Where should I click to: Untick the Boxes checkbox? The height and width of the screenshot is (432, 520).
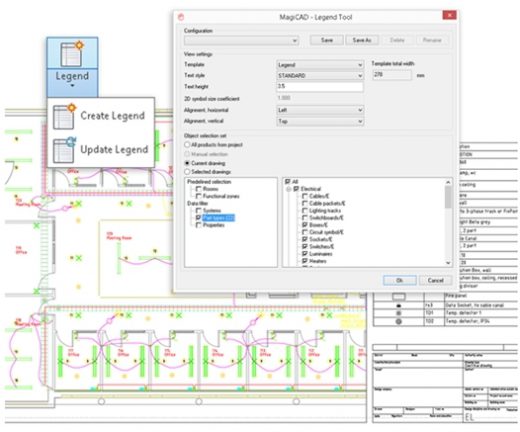click(305, 225)
